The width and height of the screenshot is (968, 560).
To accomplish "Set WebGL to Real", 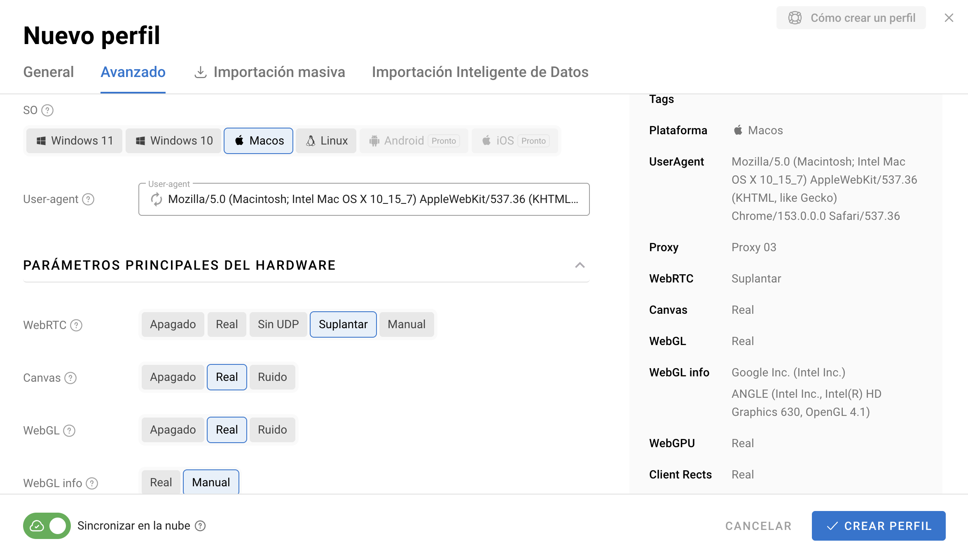I will 227,430.
